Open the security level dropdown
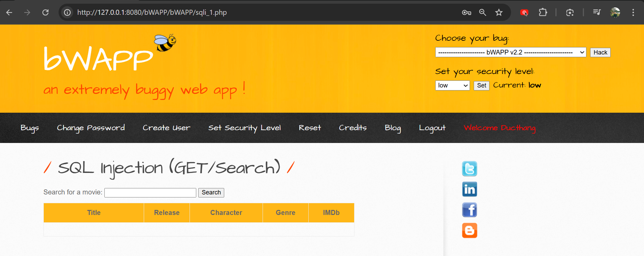The image size is (644, 256). pos(452,85)
